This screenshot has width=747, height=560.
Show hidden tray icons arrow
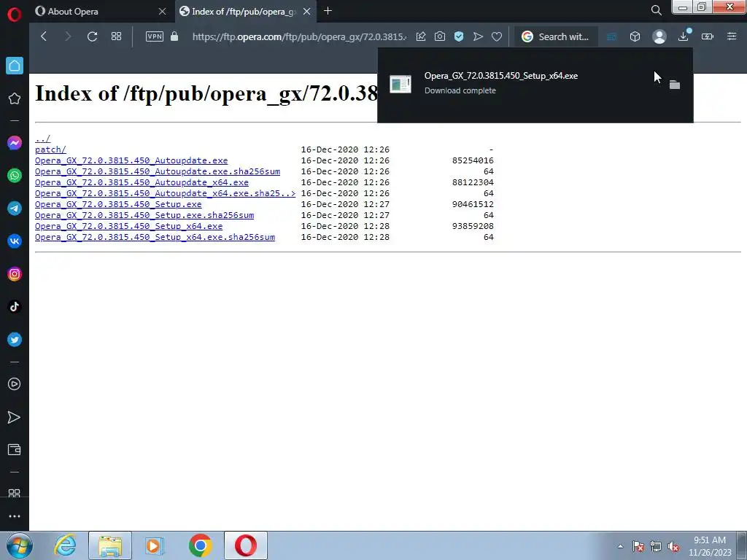pos(620,546)
